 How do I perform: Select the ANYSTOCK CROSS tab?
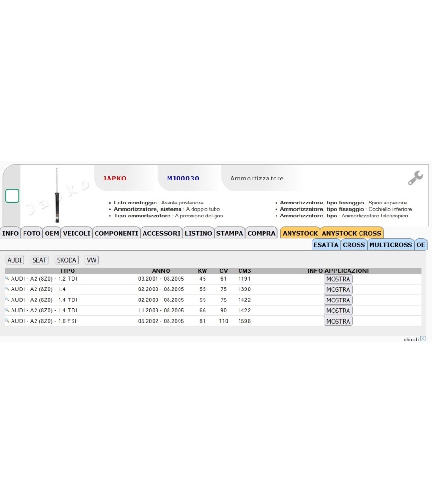(x=351, y=233)
